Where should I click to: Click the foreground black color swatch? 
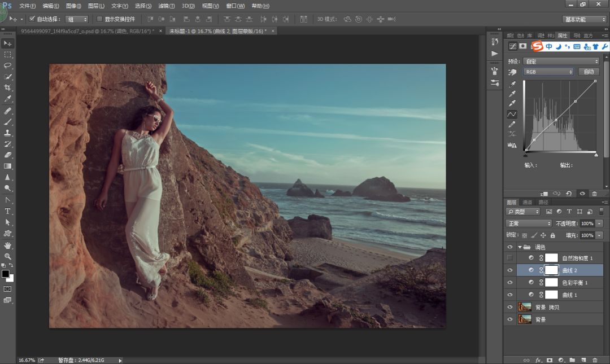click(5, 274)
